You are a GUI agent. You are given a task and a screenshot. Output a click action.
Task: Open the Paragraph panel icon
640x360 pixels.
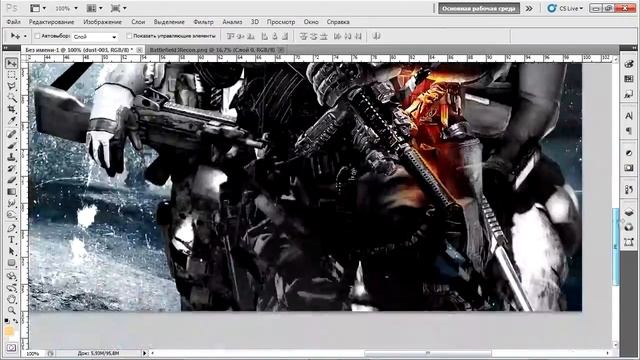tap(629, 131)
